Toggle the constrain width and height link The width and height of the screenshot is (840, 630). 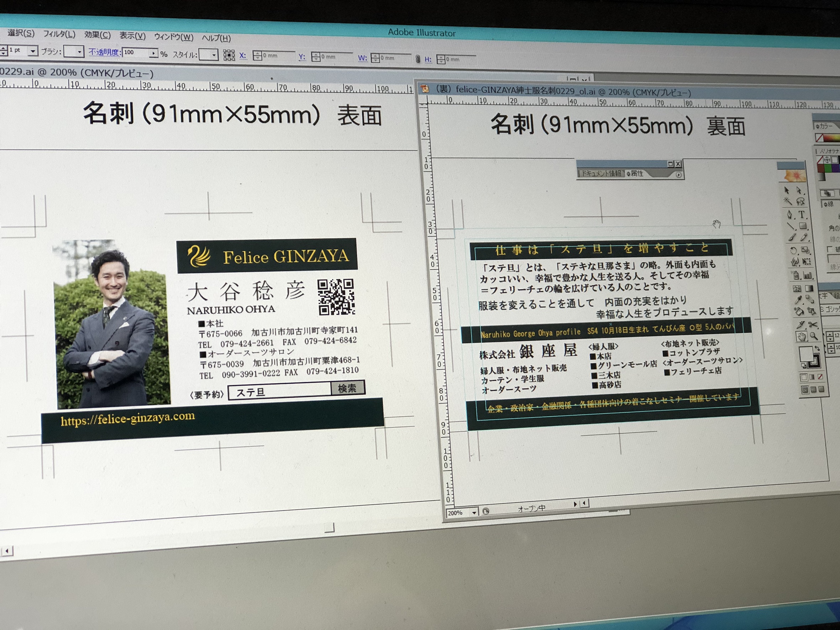[x=418, y=59]
